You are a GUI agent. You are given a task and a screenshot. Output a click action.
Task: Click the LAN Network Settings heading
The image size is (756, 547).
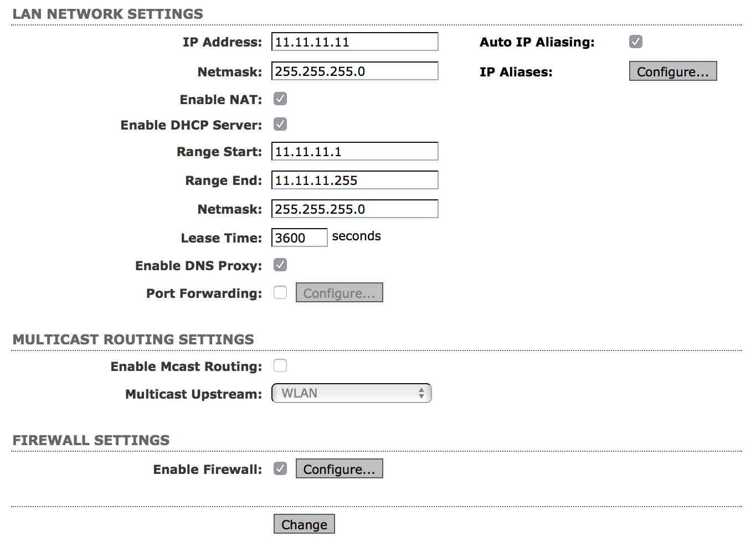pyautogui.click(x=108, y=14)
